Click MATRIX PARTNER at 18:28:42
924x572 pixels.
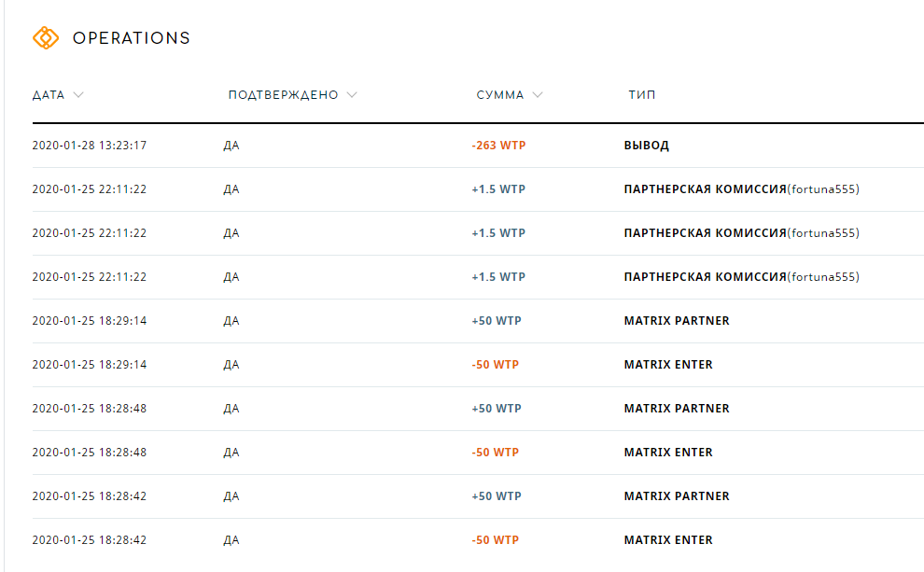[677, 496]
